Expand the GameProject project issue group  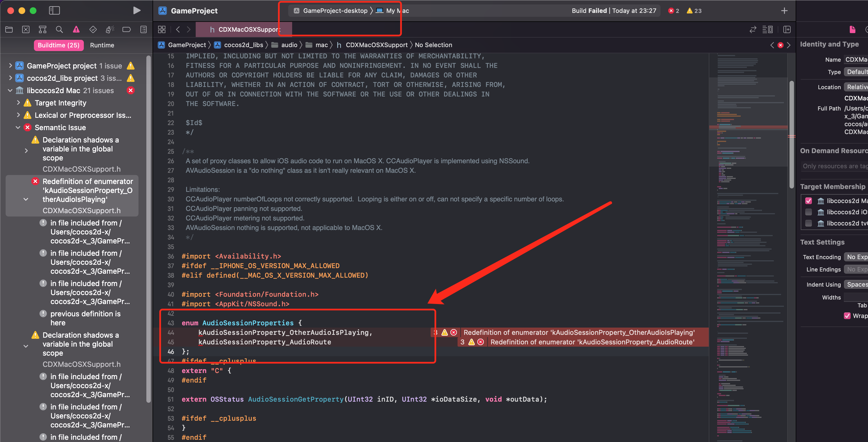pos(10,66)
